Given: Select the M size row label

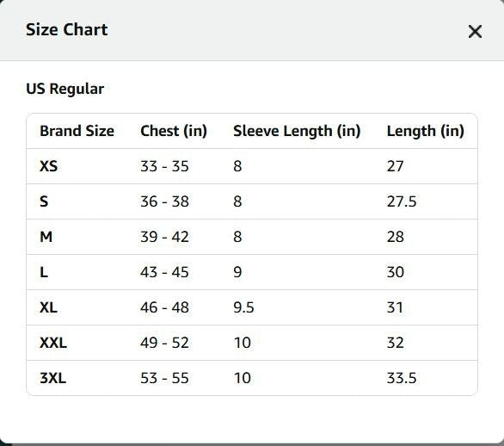Looking at the screenshot, I should click(x=46, y=237).
